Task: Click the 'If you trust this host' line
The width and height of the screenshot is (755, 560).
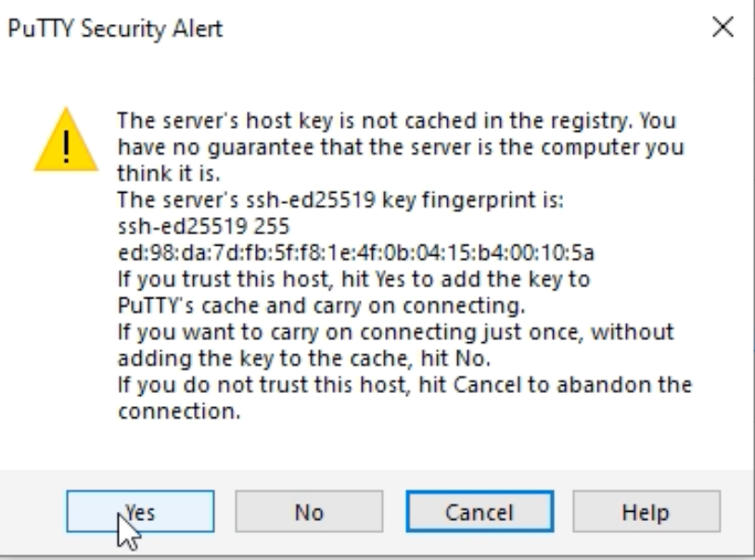Action: [354, 279]
